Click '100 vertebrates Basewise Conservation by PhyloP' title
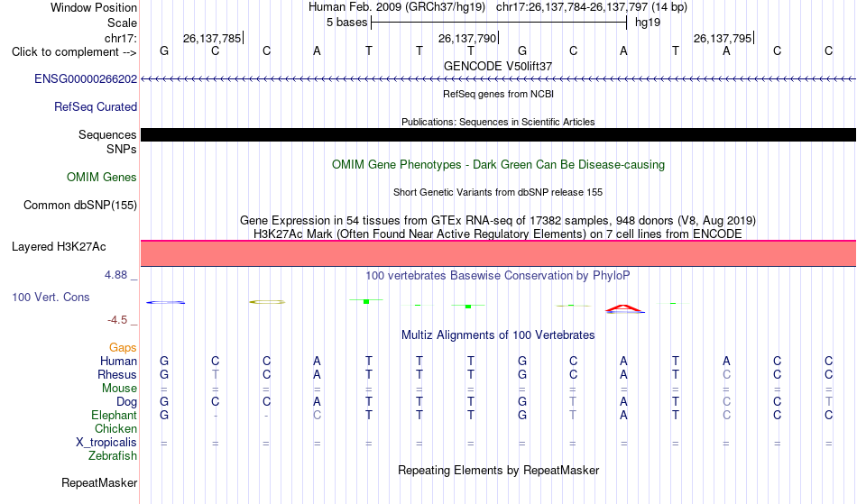Screen dimensions: 857x504 coord(498,275)
